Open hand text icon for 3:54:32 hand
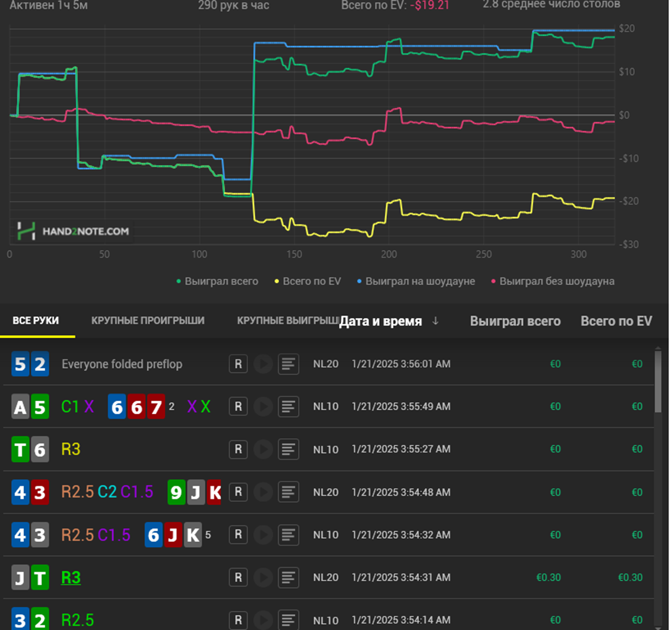Image resolution: width=672 pixels, height=630 pixels. (x=288, y=535)
